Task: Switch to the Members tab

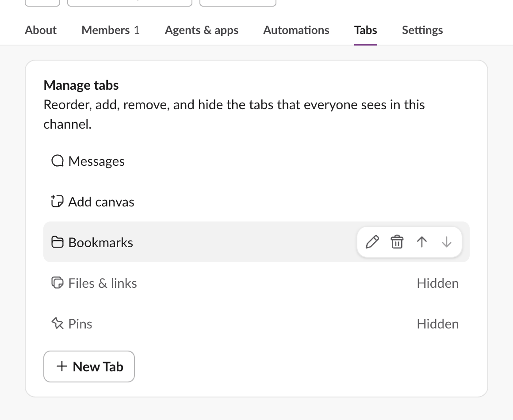Action: (111, 30)
